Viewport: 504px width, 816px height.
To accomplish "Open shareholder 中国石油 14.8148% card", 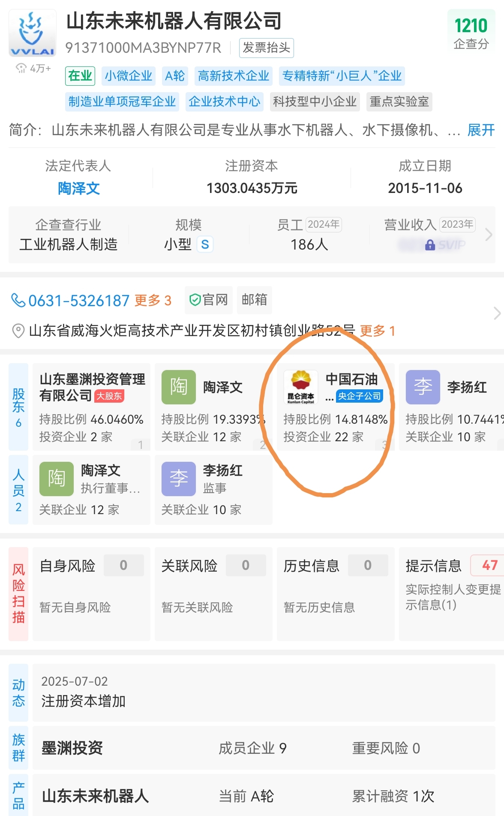I will 336,407.
